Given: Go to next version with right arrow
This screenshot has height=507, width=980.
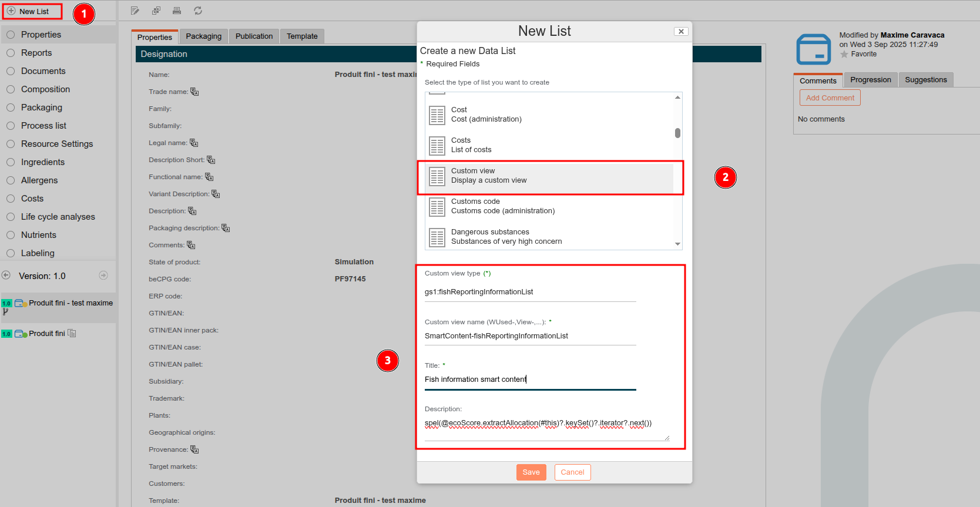Looking at the screenshot, I should click(x=103, y=275).
